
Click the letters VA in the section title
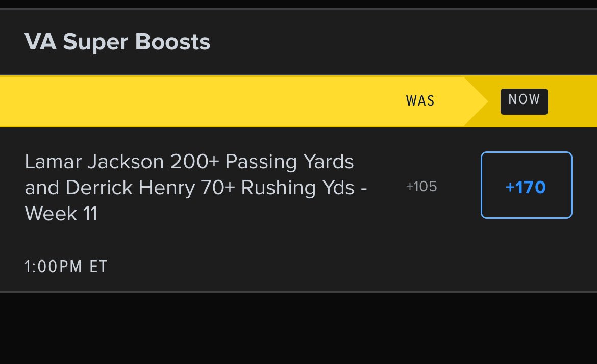[x=41, y=41]
